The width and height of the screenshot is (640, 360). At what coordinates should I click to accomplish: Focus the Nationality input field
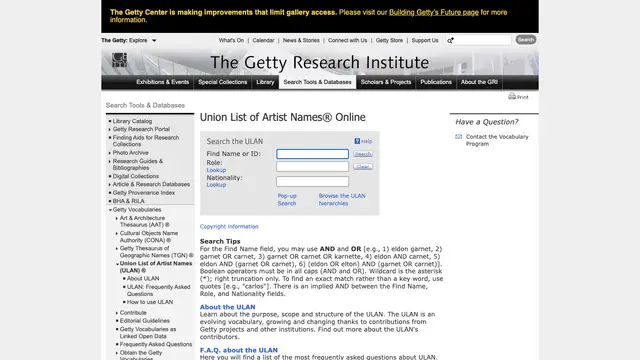click(x=312, y=181)
